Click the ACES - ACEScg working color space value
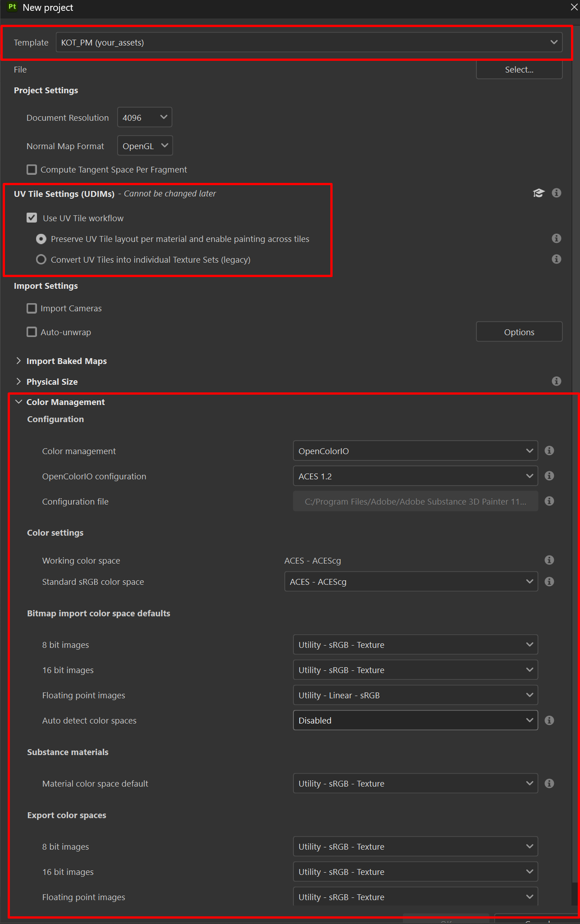The height and width of the screenshot is (924, 580). (313, 560)
